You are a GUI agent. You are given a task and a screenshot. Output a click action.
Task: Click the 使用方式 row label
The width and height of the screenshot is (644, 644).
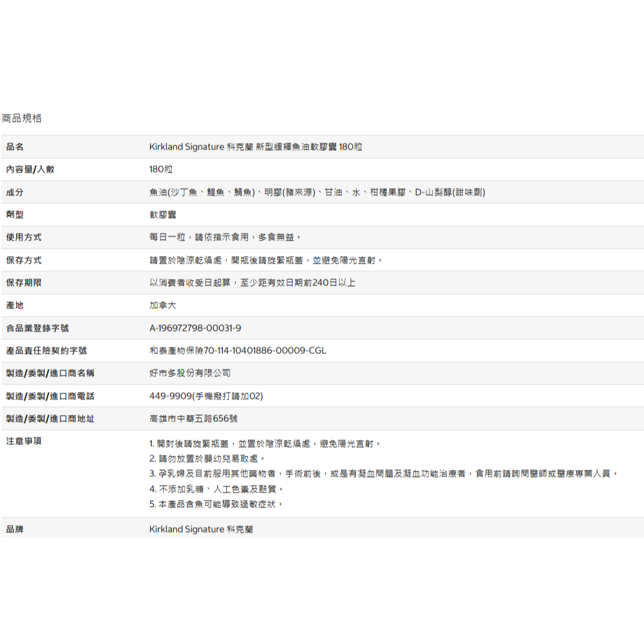tap(24, 237)
